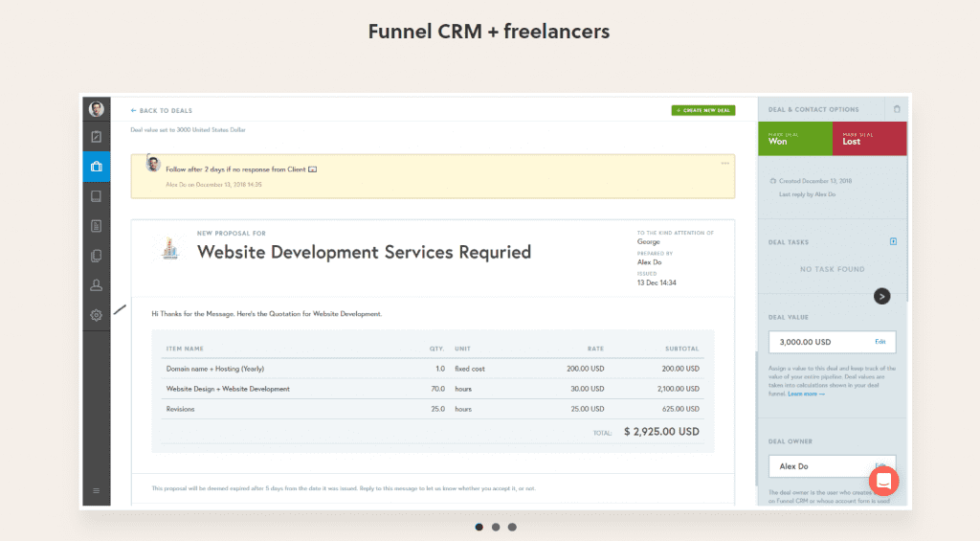Open the red chat support bubble
Image resolution: width=980 pixels, height=541 pixels.
[x=883, y=481]
